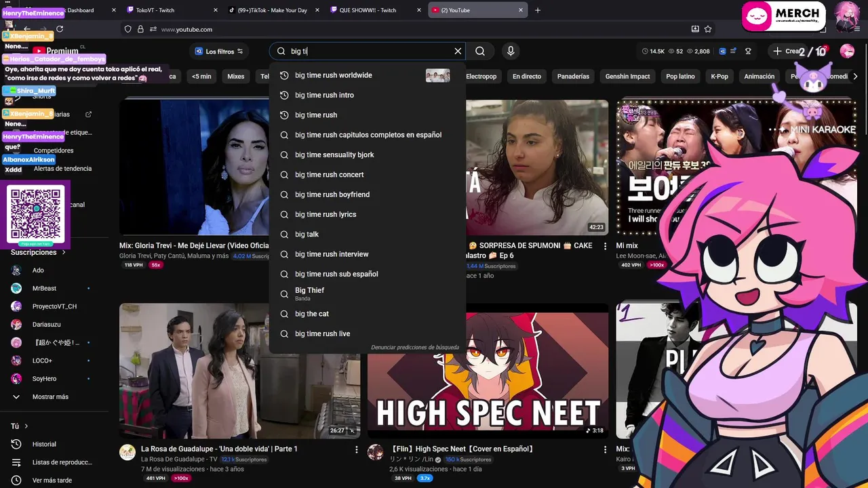Image resolution: width=868 pixels, height=488 pixels.
Task: Click the install app icon in address bar
Action: coord(695,29)
